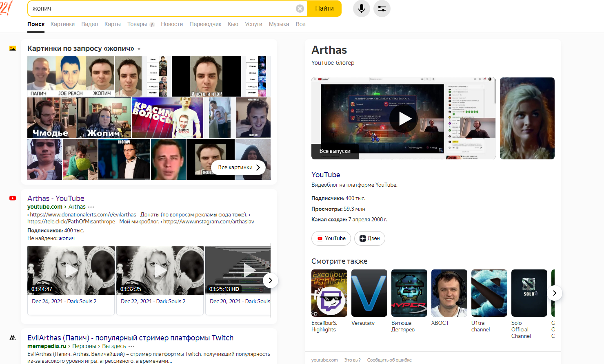The width and height of the screenshot is (604, 364).
Task: Open the three-dots menu next to memepedia.ru path
Action: (131, 346)
